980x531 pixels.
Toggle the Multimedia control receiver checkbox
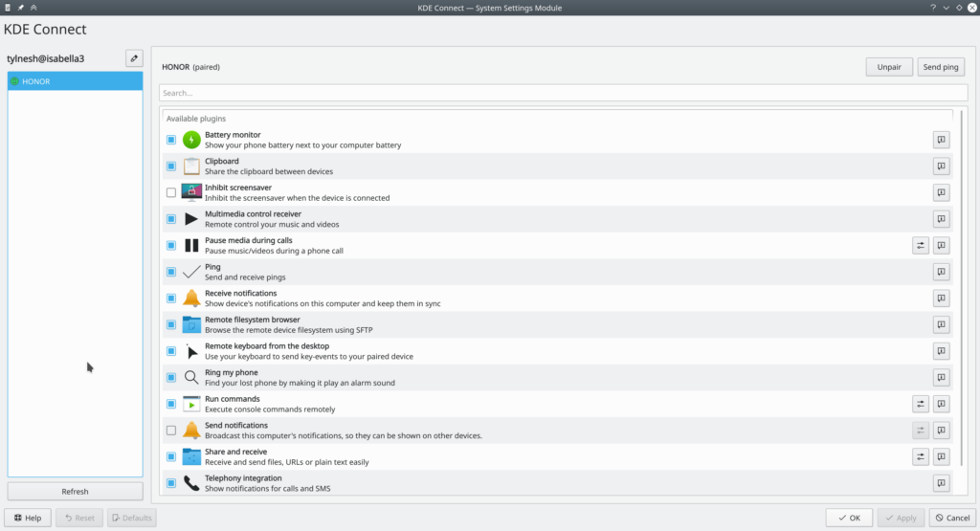[171, 219]
